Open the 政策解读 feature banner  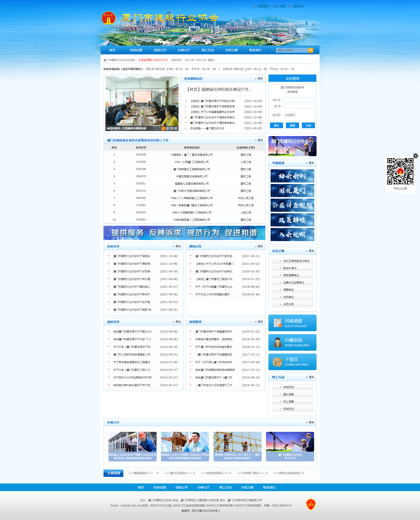(x=292, y=220)
